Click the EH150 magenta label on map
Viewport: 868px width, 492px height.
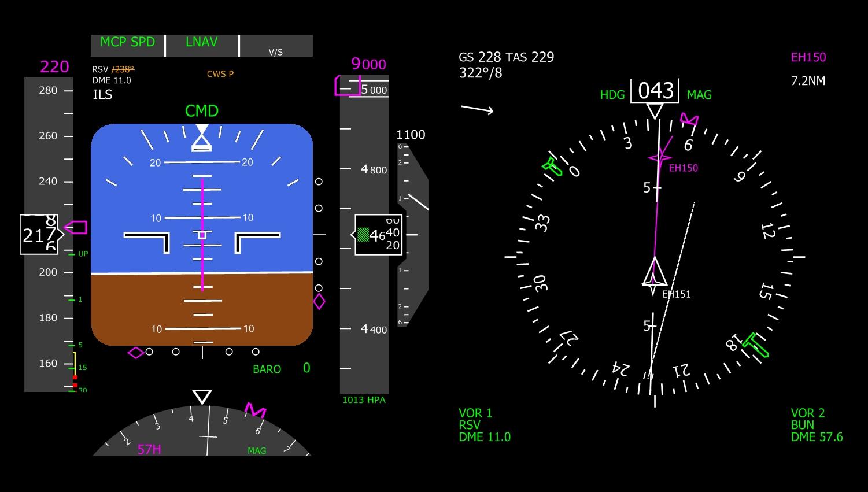coord(684,168)
